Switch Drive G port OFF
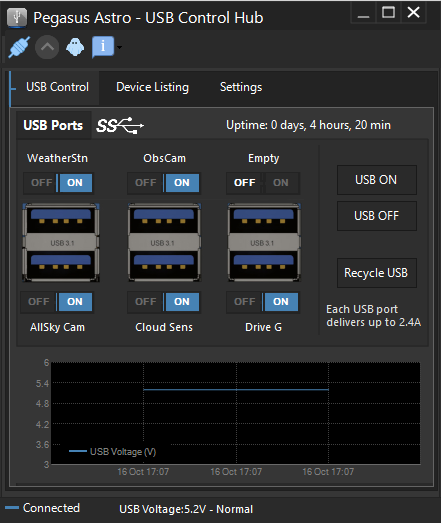441x523 pixels. pyautogui.click(x=245, y=302)
